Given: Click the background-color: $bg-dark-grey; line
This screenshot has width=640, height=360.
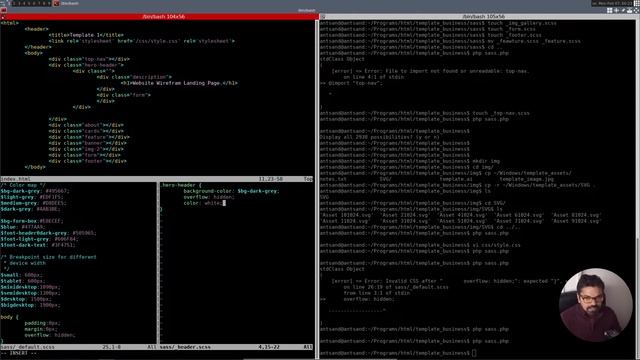Looking at the screenshot, I should [231, 191].
